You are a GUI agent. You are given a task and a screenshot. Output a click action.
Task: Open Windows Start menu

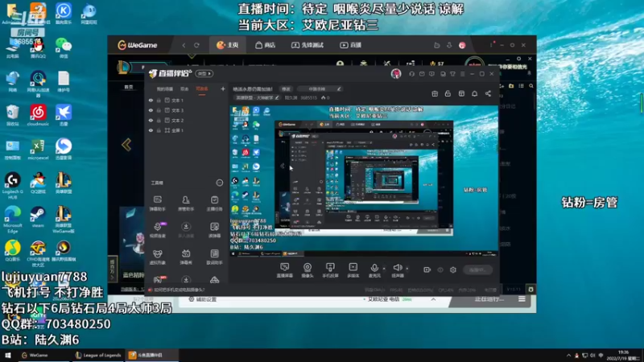[x=8, y=356]
